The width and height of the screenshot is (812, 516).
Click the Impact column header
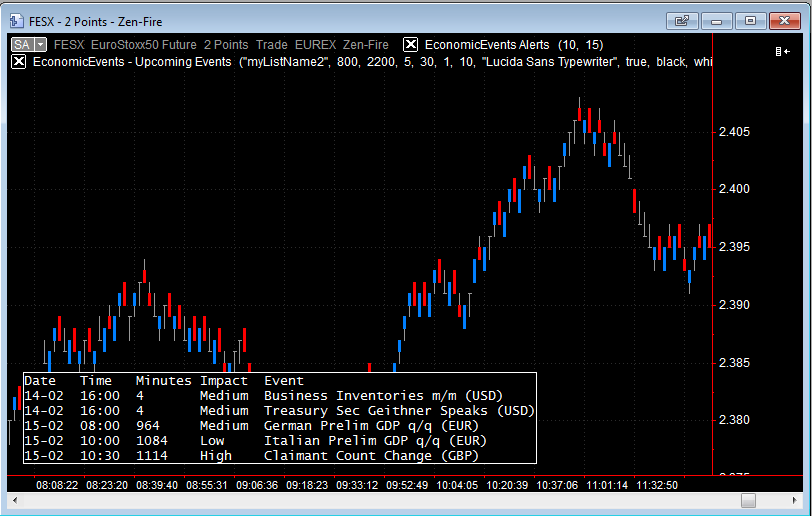(224, 381)
